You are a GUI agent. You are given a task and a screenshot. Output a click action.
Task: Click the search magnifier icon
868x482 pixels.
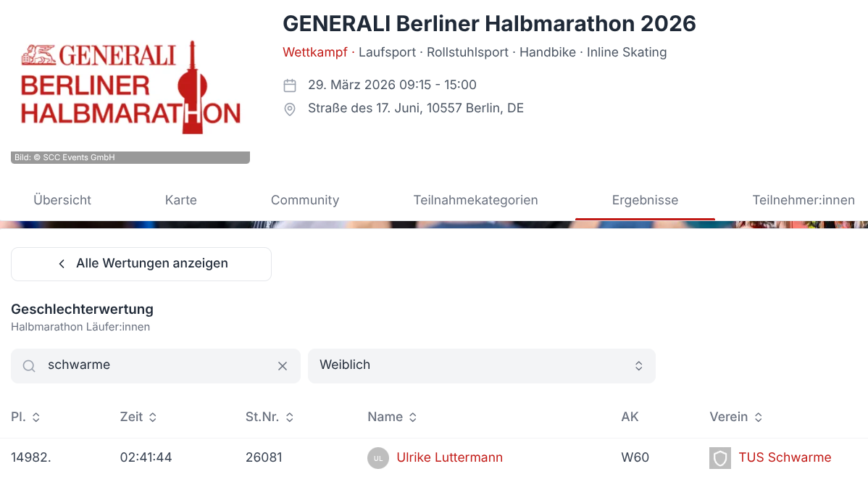pos(29,365)
